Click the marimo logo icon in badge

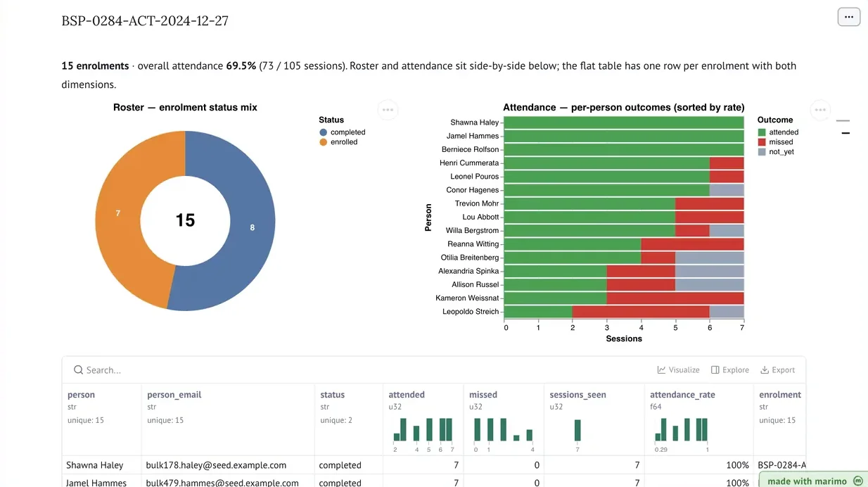click(x=857, y=481)
